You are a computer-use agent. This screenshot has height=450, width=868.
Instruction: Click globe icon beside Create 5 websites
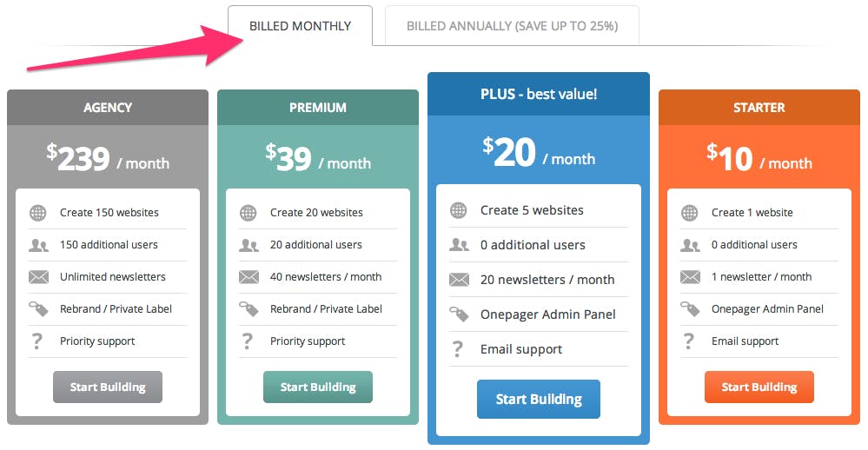tap(459, 210)
